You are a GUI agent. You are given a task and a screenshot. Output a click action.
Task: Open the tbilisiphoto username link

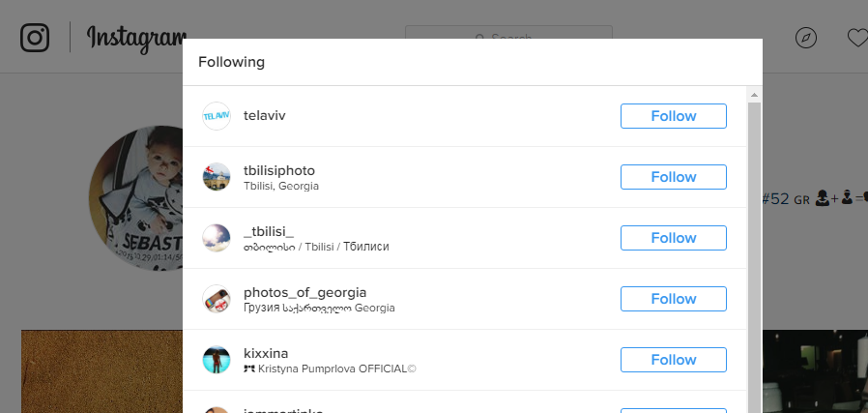[x=279, y=170]
